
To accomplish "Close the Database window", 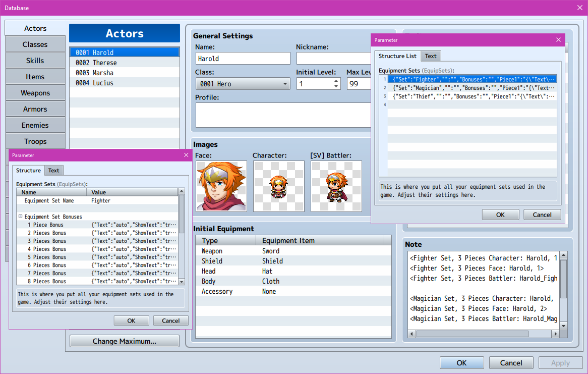I will (x=579, y=8).
